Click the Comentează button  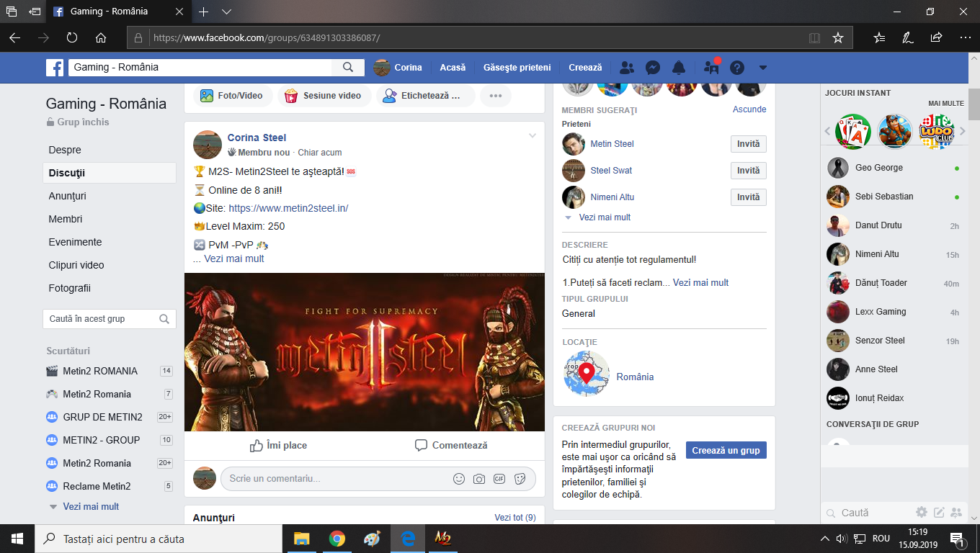click(x=451, y=446)
